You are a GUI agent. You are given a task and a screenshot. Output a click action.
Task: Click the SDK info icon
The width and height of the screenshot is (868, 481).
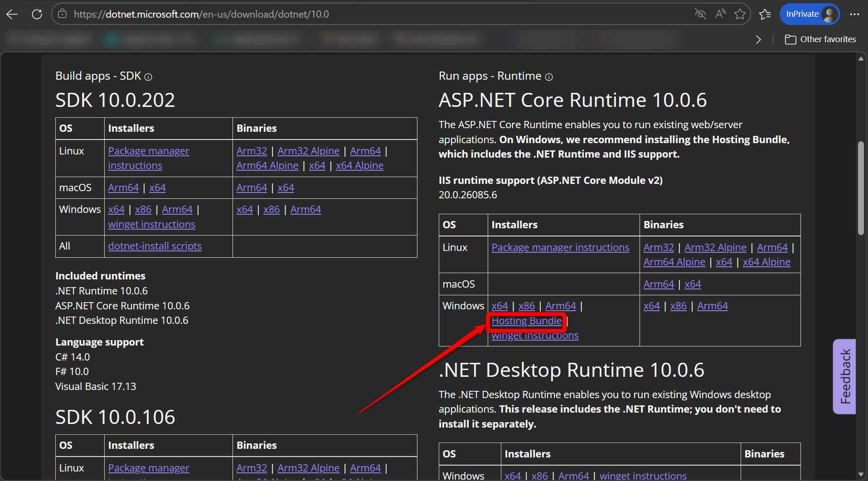click(148, 77)
